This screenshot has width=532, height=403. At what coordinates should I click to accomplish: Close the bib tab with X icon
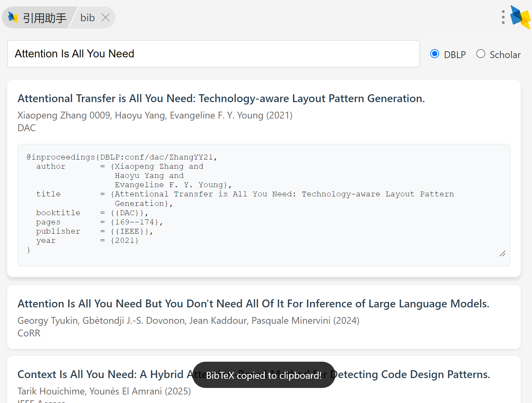[x=106, y=17]
